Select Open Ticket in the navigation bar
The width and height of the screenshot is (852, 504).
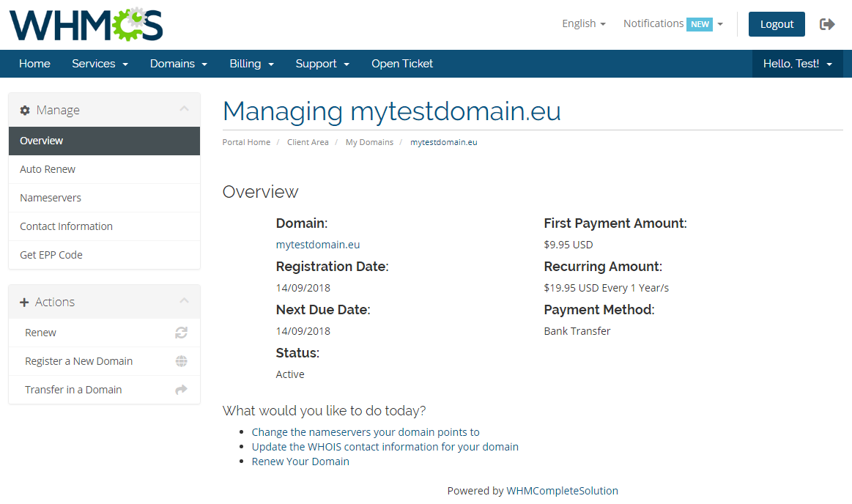(402, 64)
